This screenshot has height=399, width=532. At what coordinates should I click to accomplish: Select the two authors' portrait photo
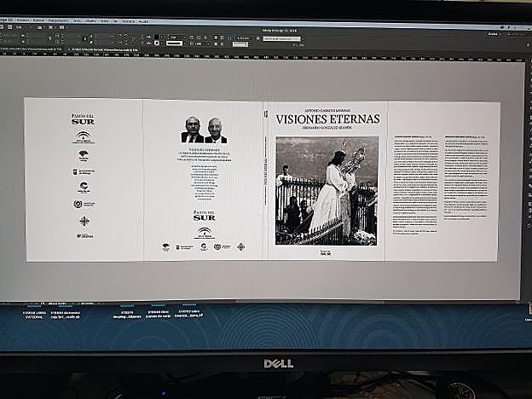point(204,130)
